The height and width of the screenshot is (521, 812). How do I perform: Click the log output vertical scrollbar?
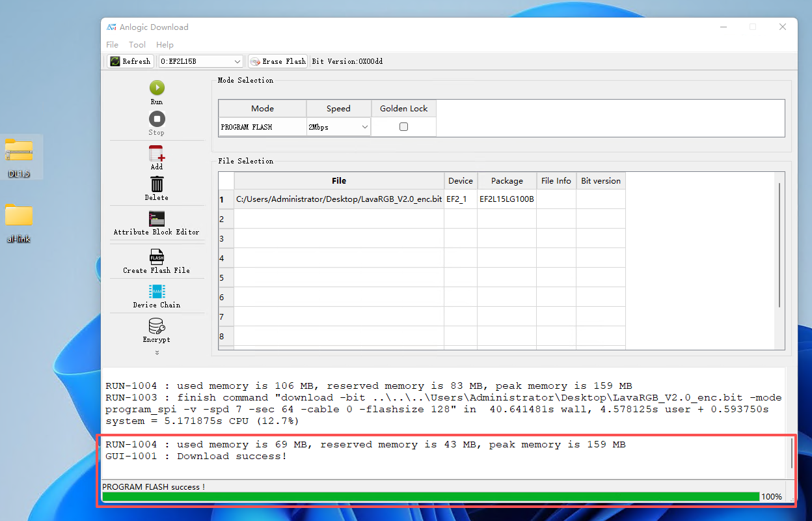(x=791, y=453)
